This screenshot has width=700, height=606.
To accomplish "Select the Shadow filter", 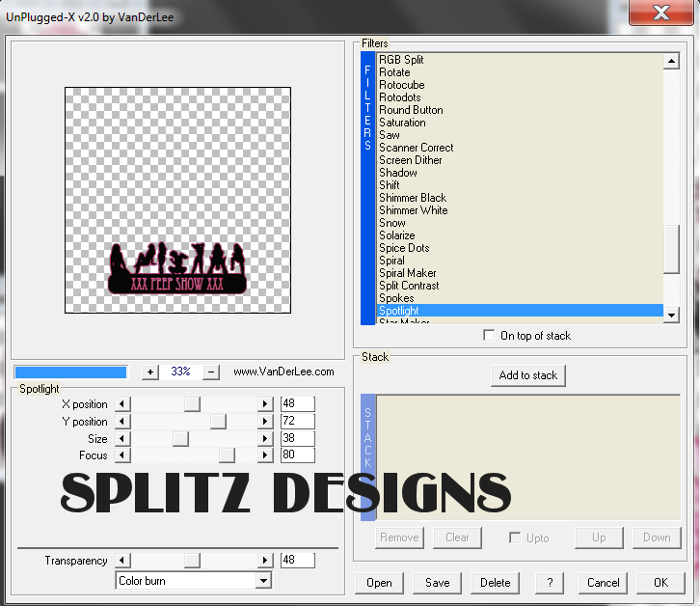I will tap(520, 173).
